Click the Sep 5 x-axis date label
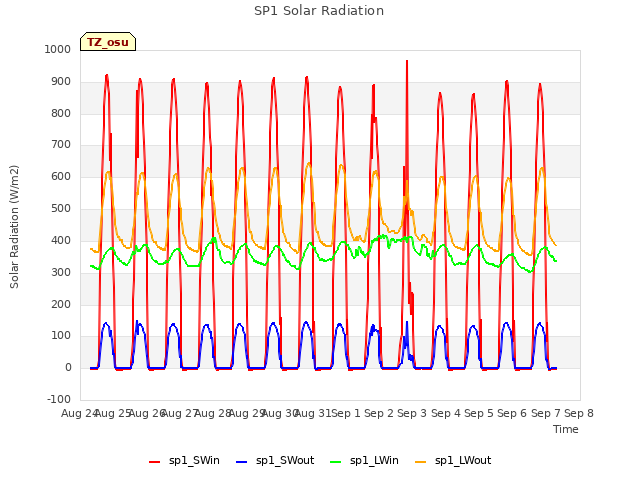This screenshot has width=640, height=480. (479, 413)
